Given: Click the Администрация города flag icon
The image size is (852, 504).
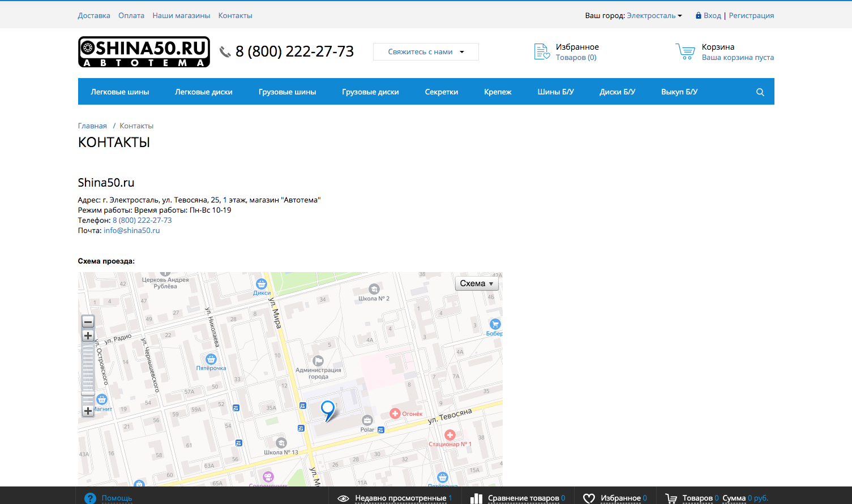Looking at the screenshot, I should [318, 360].
